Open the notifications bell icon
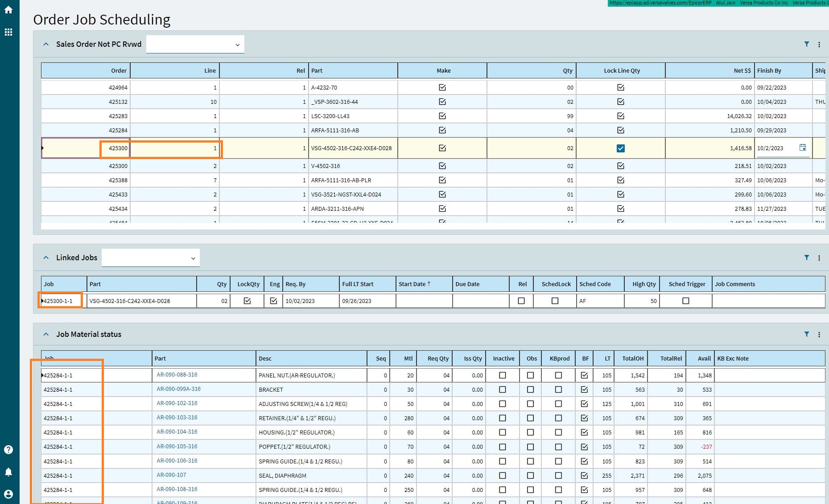 coord(8,472)
